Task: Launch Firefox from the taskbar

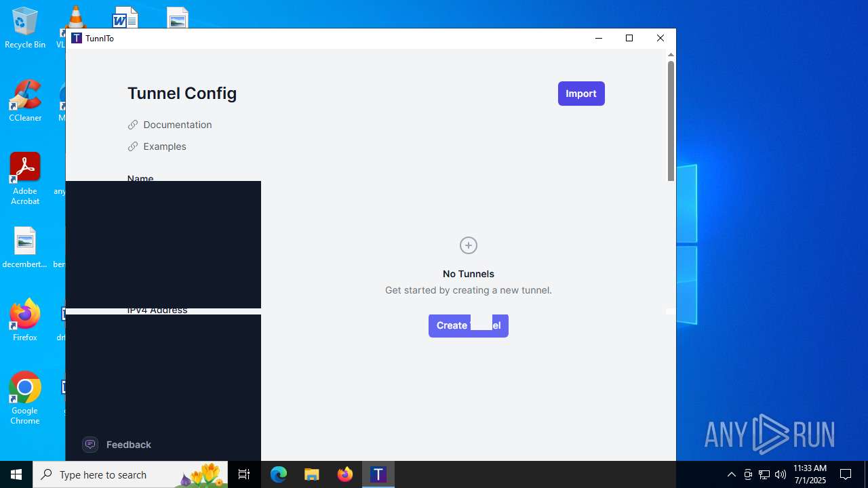Action: pos(345,474)
